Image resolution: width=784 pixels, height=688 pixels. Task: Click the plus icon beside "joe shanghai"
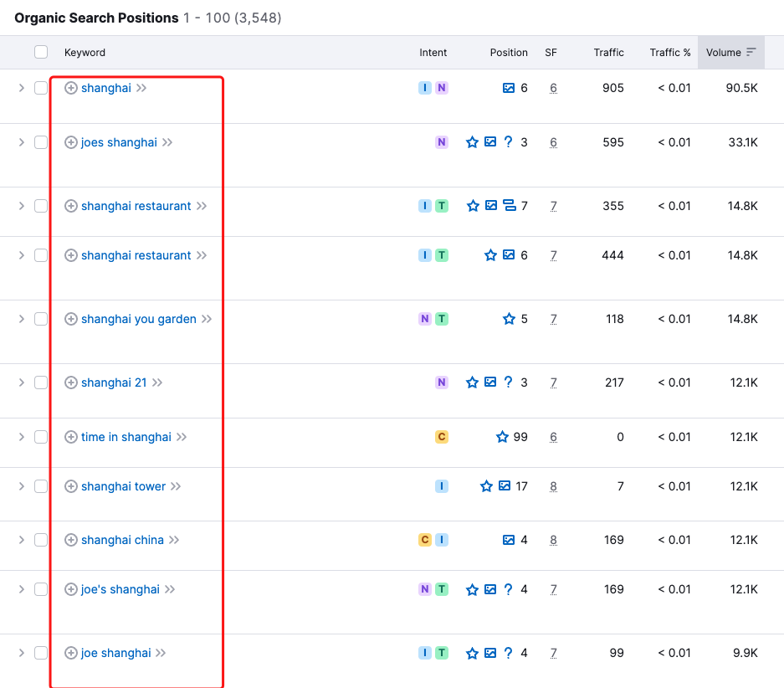point(71,653)
